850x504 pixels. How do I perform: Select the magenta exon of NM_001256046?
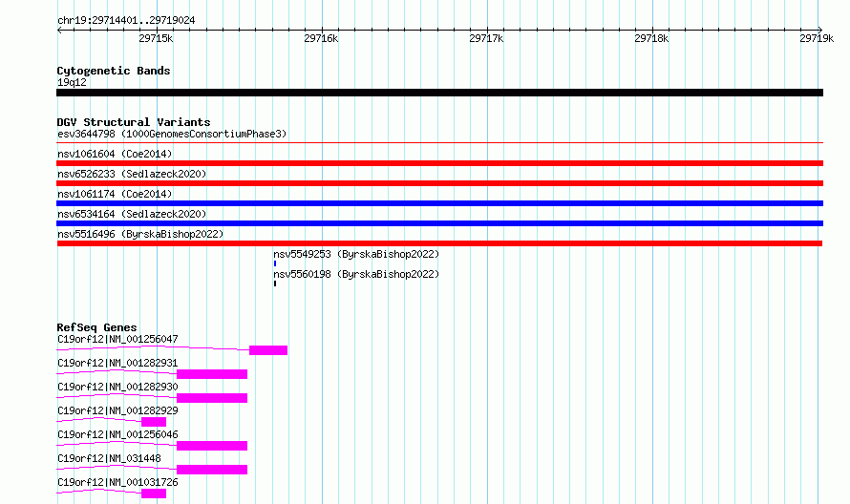tap(212, 446)
